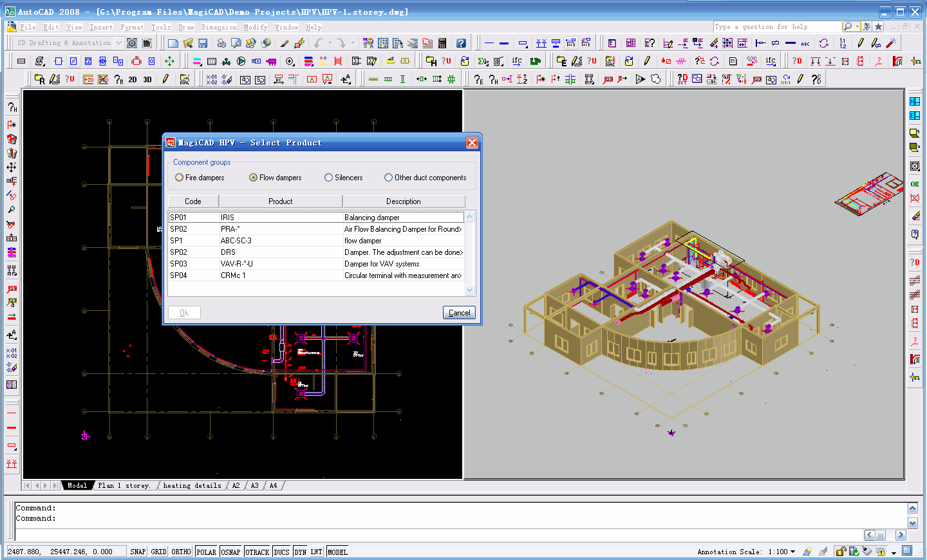The height and width of the screenshot is (560, 927).
Task: Click the 3D view mode icon
Action: coord(147,79)
